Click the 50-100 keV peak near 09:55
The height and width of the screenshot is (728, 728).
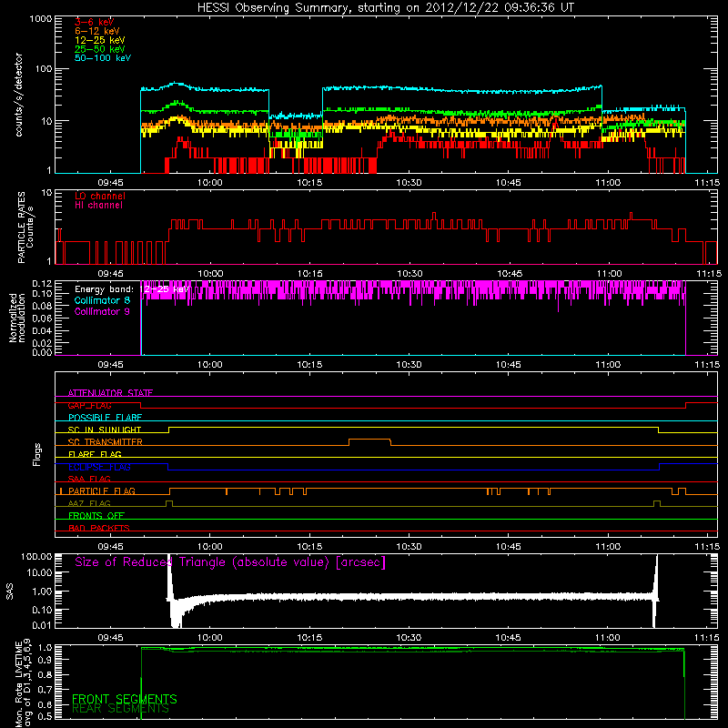176,84
